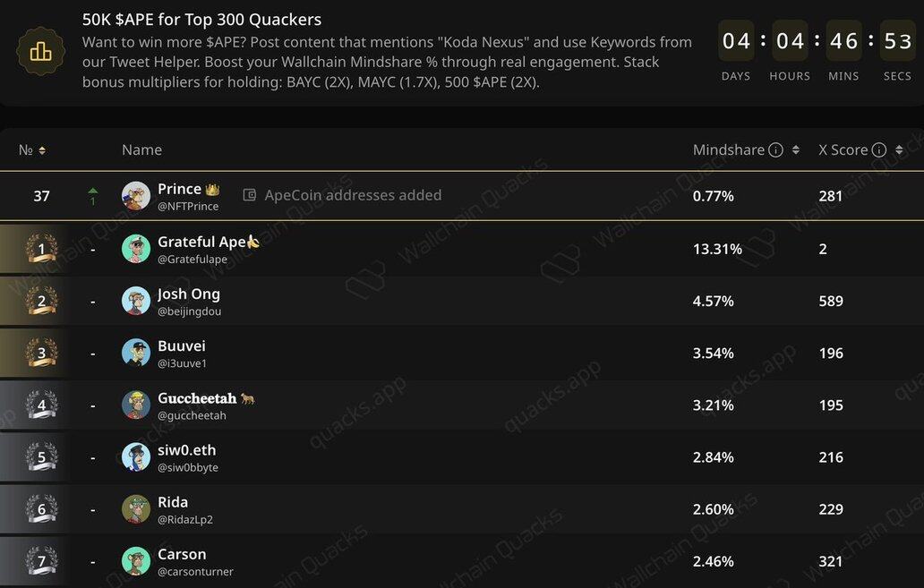Image resolution: width=924 pixels, height=588 pixels.
Task: Click the wallet icon near ApeCoin addresses
Action: click(x=250, y=195)
